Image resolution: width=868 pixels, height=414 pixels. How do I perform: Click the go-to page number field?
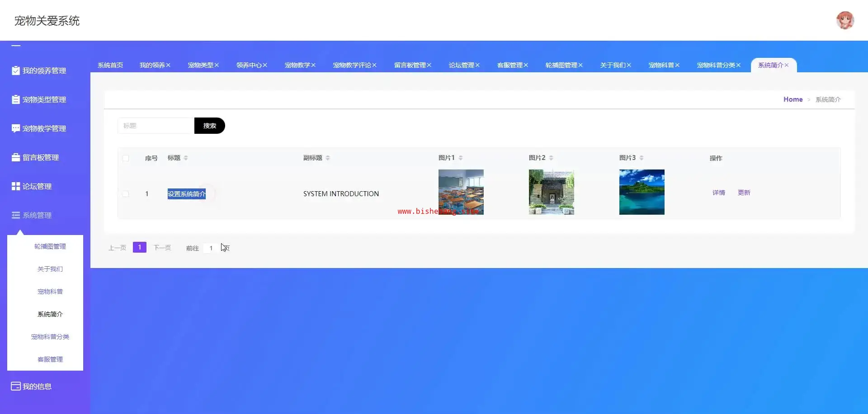click(x=211, y=248)
